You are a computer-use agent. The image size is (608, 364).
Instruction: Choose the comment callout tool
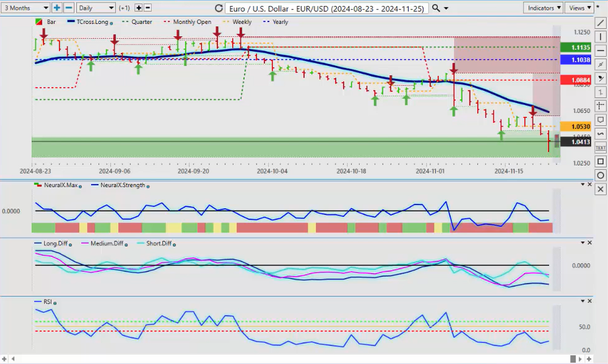(601, 120)
